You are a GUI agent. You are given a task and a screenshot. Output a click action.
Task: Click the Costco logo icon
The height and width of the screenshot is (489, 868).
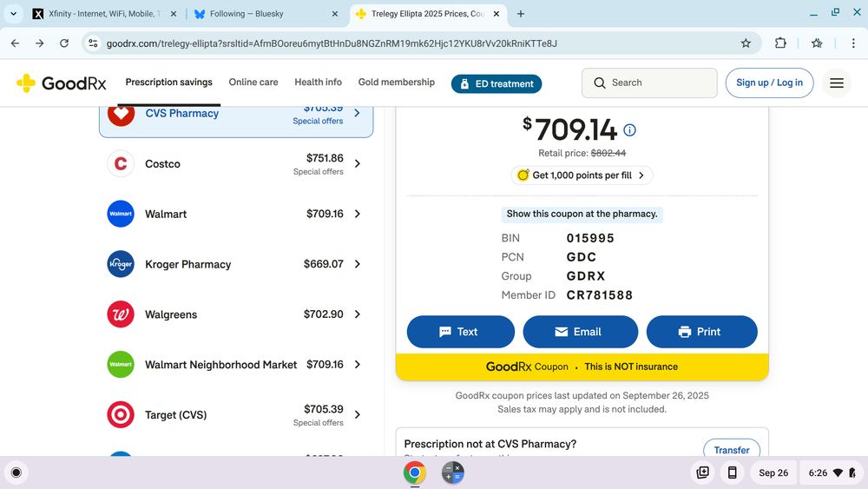coord(121,163)
